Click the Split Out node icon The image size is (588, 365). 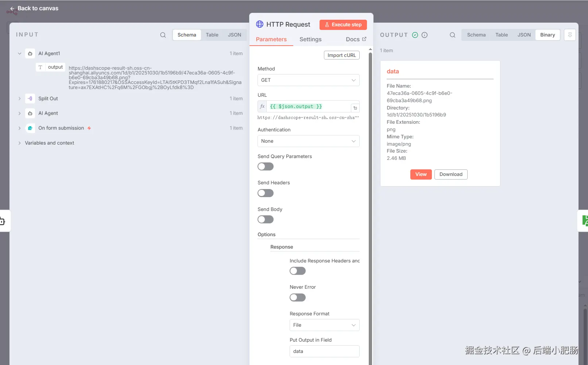click(x=30, y=99)
